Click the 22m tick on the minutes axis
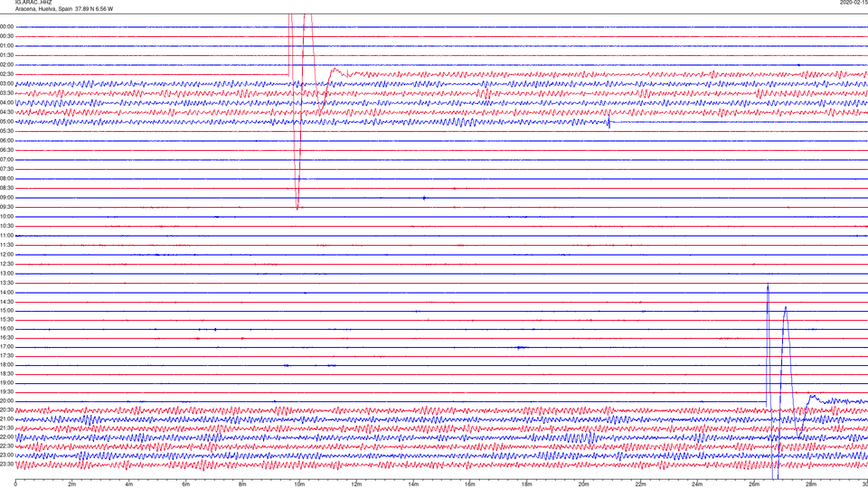Screen dimensions: 868x488 (640, 484)
